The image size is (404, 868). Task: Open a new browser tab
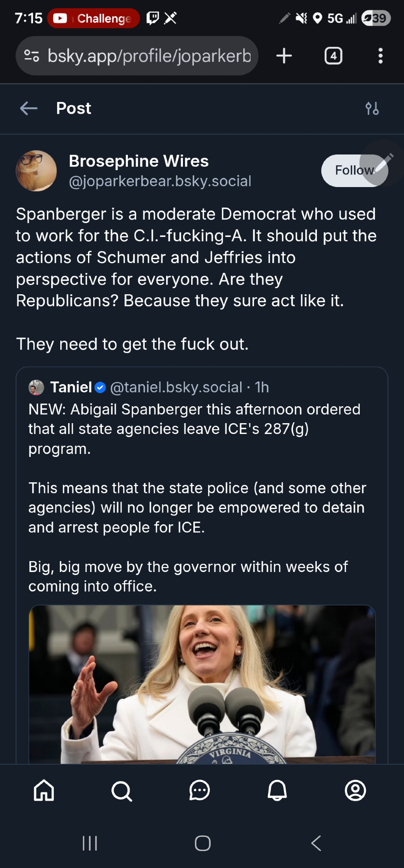(284, 56)
